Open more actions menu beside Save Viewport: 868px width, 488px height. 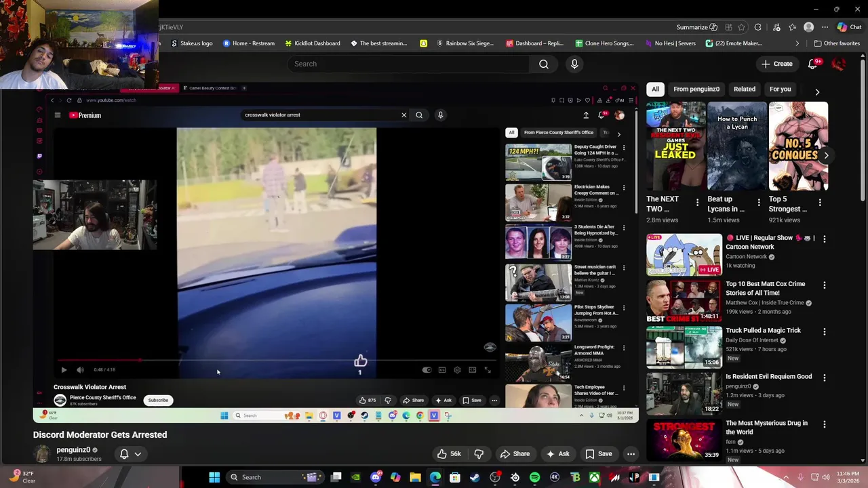pos(631,454)
